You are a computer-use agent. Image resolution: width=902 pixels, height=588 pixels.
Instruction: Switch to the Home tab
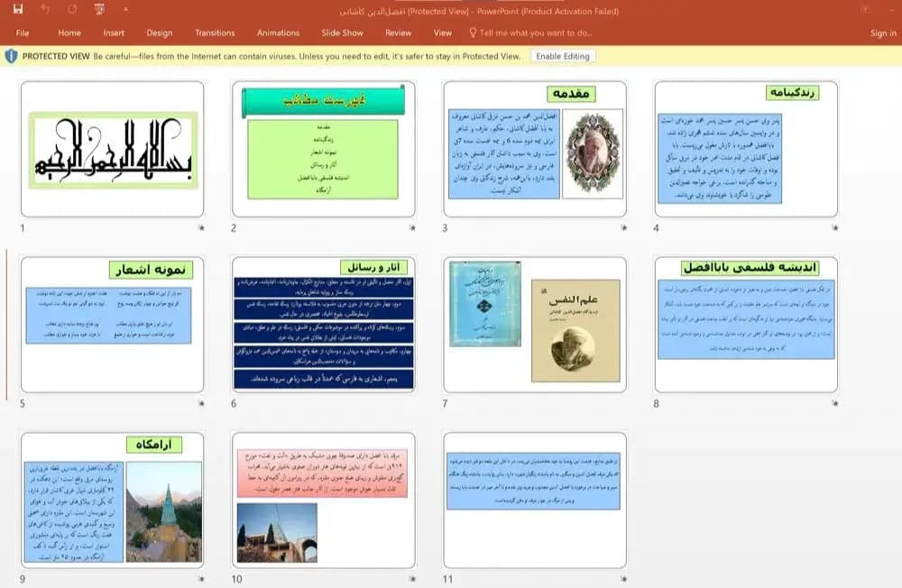(x=69, y=32)
